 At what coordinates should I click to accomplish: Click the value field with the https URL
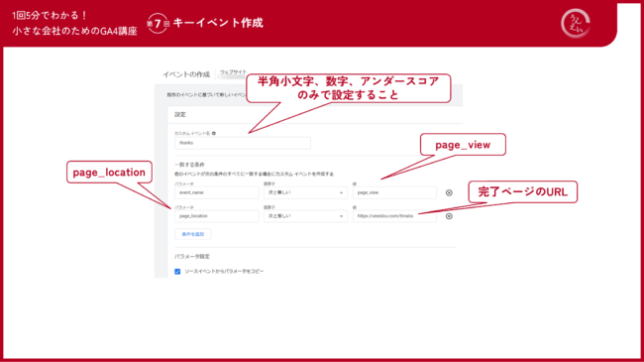394,216
